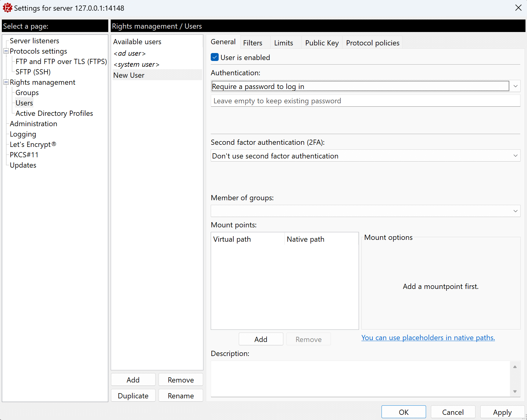Duplicate the selected user
The width and height of the screenshot is (527, 420).
click(x=133, y=396)
